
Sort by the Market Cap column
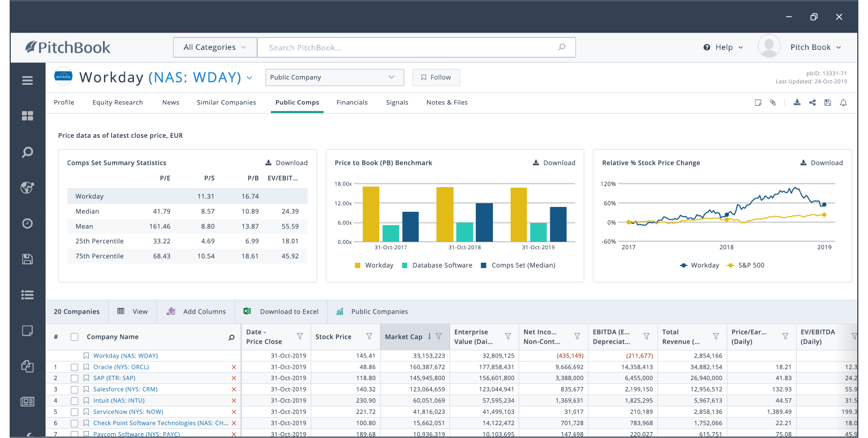pyautogui.click(x=403, y=337)
